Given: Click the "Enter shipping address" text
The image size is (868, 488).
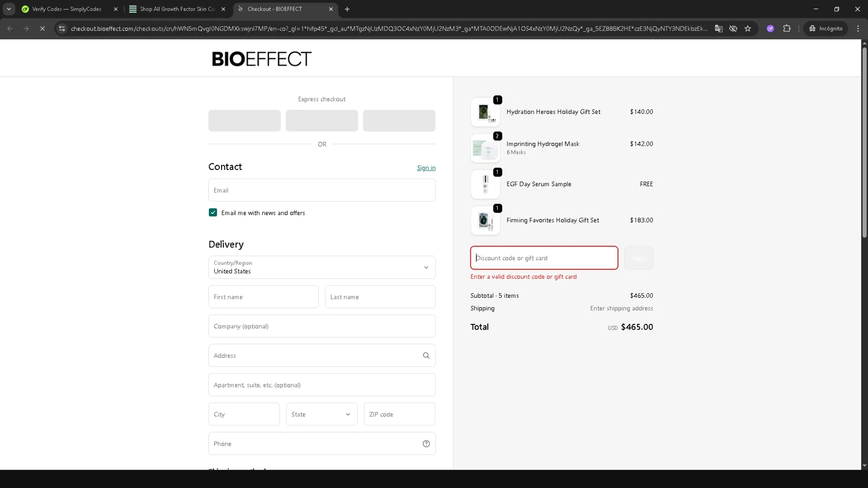Looking at the screenshot, I should pos(621,308).
